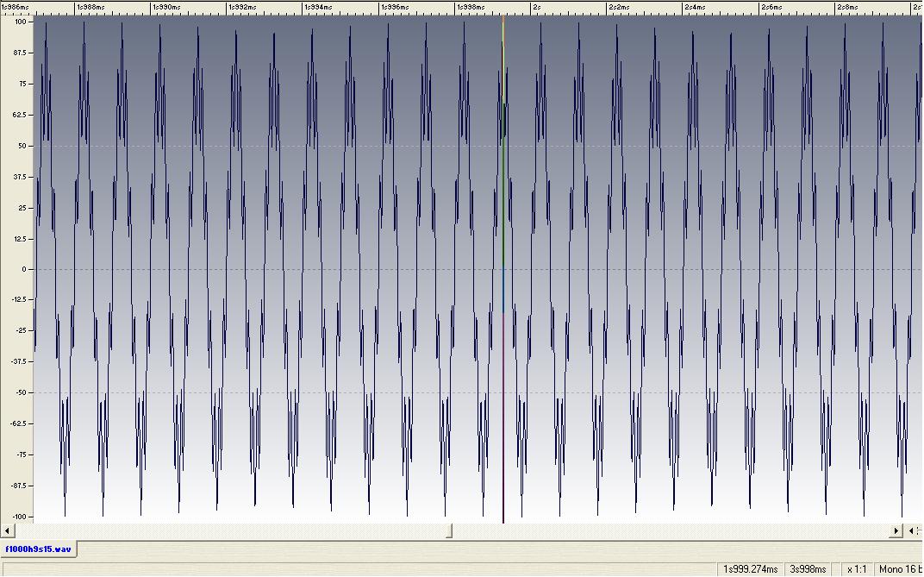
Task: Click the -62.5 label on amplitude scale
Action: (x=18, y=423)
